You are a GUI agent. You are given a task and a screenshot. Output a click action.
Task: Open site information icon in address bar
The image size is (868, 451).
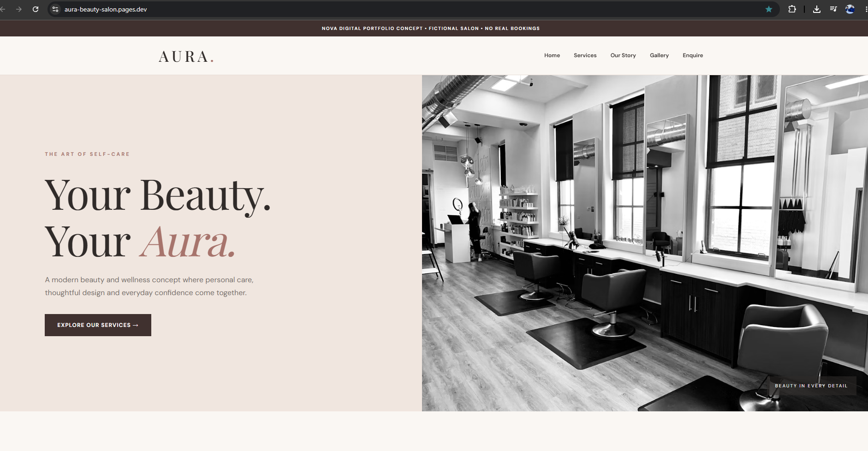(55, 9)
